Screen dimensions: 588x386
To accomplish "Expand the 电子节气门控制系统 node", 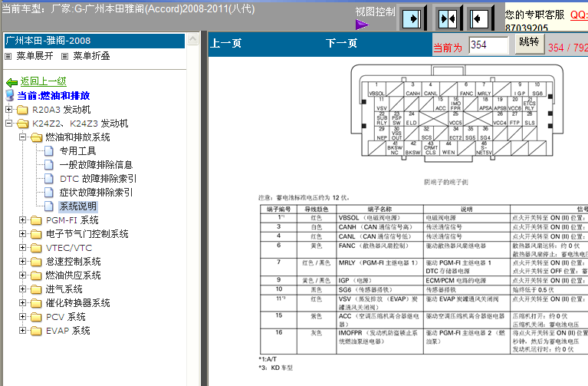I will pos(22,233).
